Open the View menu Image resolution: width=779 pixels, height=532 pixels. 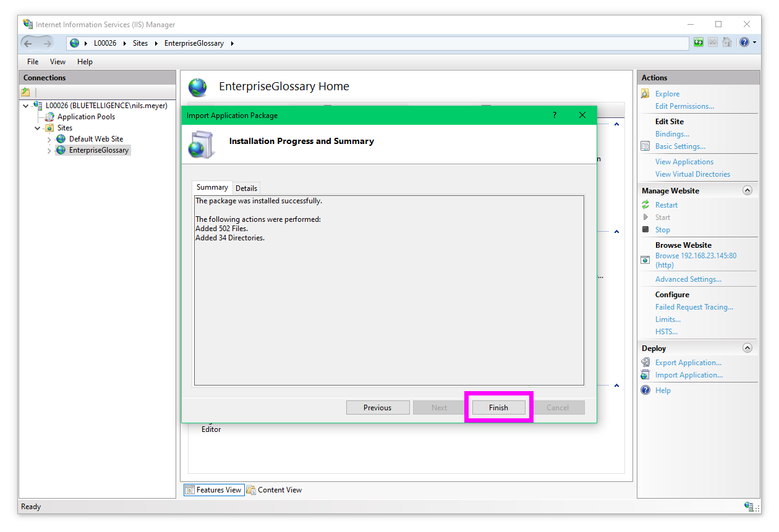57,62
